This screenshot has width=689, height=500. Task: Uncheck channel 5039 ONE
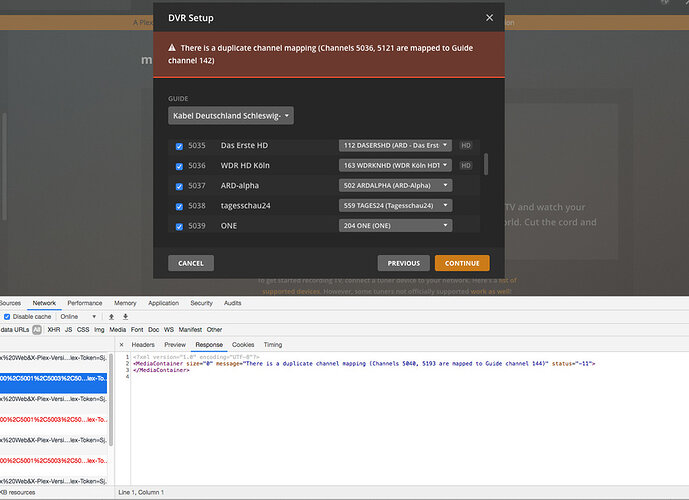tap(179, 227)
